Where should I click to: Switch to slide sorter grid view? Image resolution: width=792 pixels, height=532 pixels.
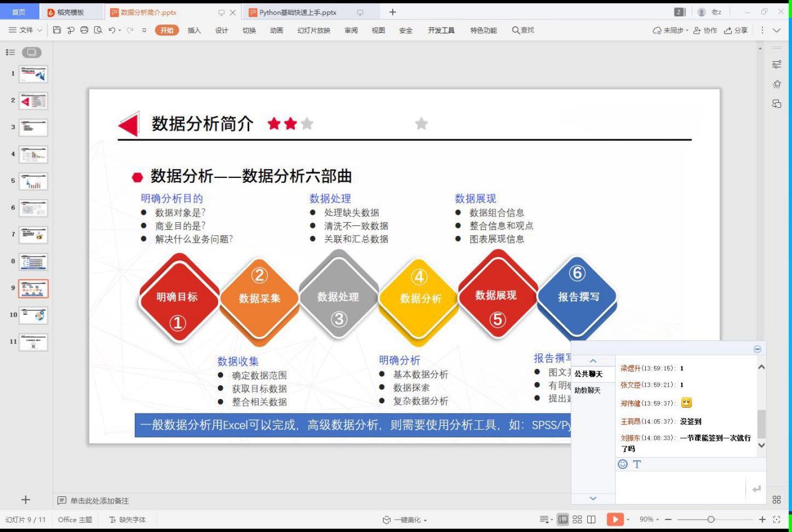pos(577,520)
